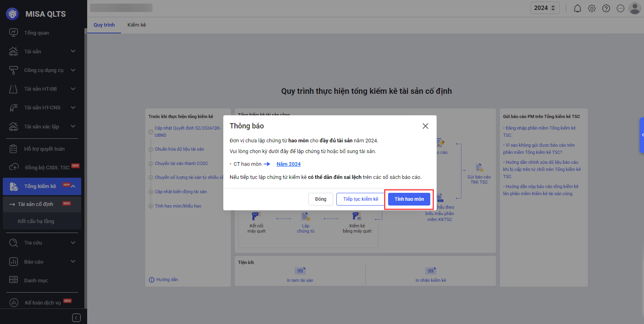Click the Tài sản HT-ĐB road icon
The width and height of the screenshot is (644, 324).
point(14,89)
